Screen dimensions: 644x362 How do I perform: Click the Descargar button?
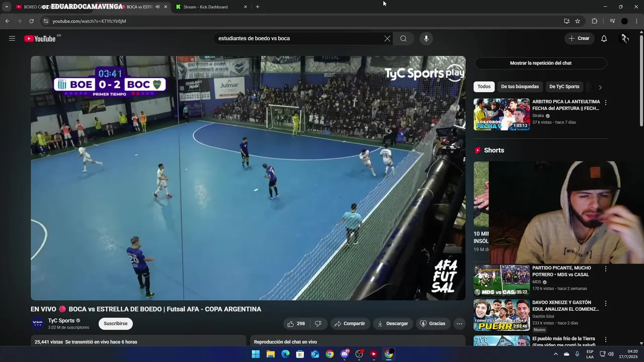point(392,324)
